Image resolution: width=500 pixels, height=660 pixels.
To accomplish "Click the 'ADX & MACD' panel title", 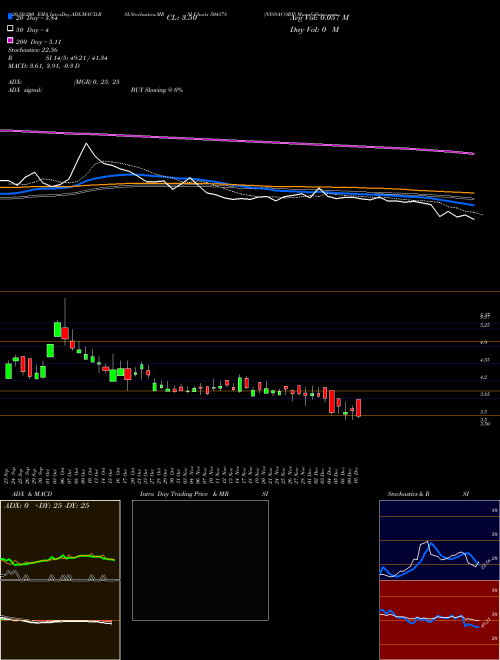I will coord(32,494).
